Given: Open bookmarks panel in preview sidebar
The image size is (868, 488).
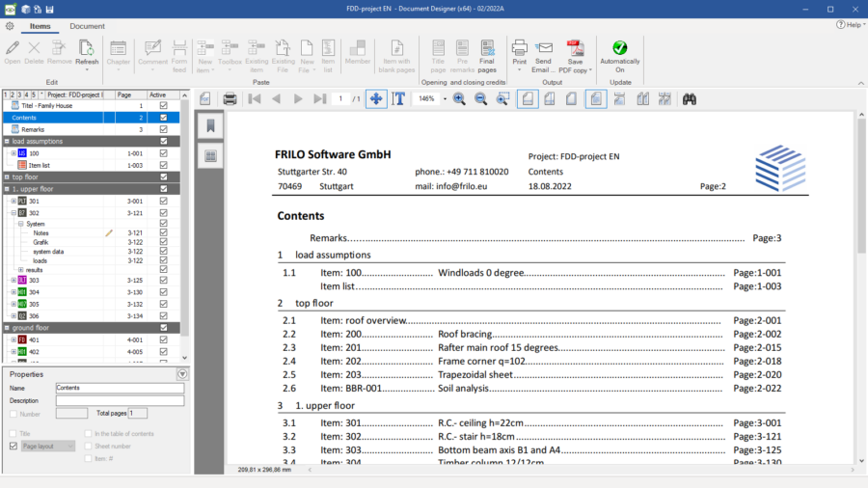Looking at the screenshot, I should click(x=210, y=125).
